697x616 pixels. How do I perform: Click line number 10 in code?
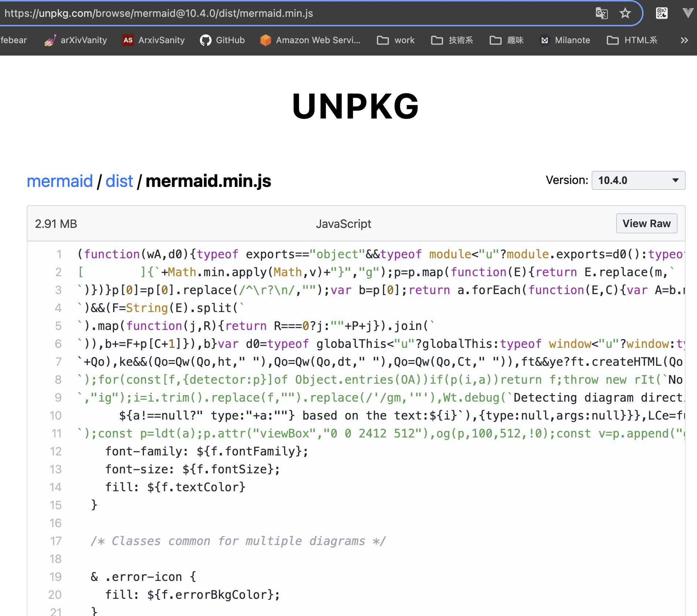[56, 416]
